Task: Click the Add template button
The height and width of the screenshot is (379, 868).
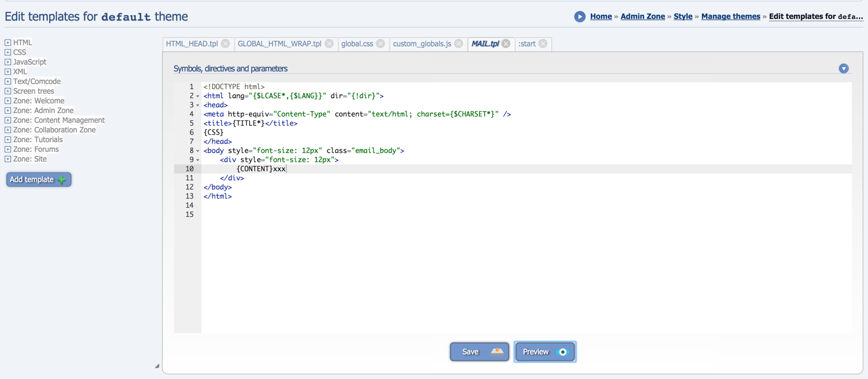Action: tap(38, 180)
